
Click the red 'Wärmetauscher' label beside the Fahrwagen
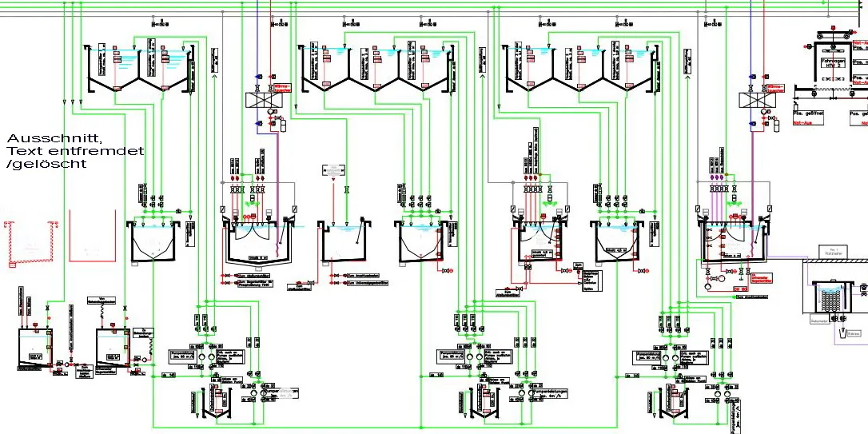[x=774, y=87]
